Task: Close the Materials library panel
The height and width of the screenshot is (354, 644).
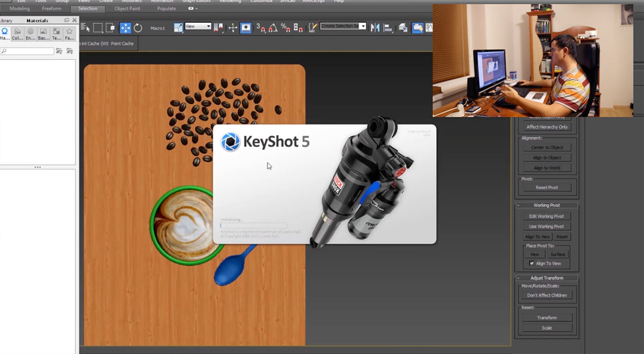Action: 74,20
